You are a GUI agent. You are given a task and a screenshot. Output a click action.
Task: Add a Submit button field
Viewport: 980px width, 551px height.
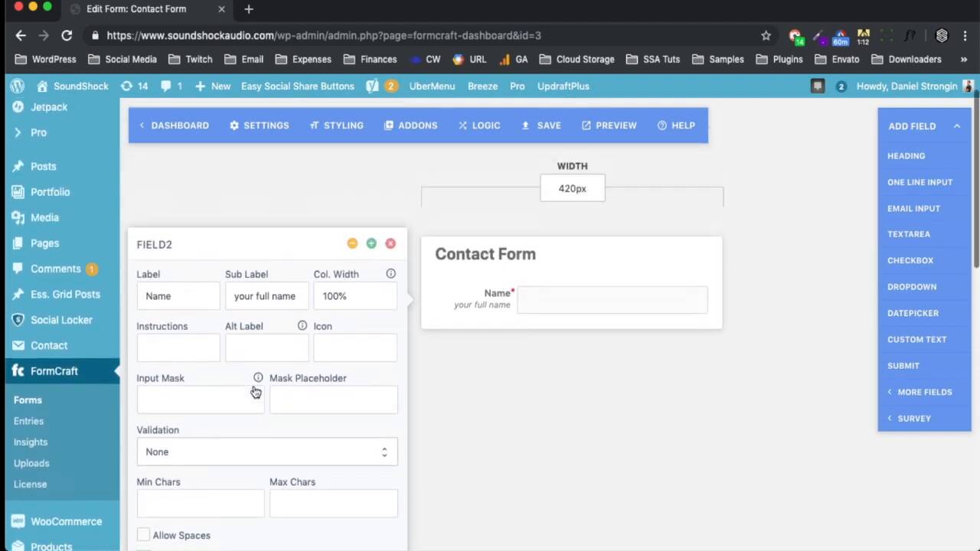click(924, 366)
